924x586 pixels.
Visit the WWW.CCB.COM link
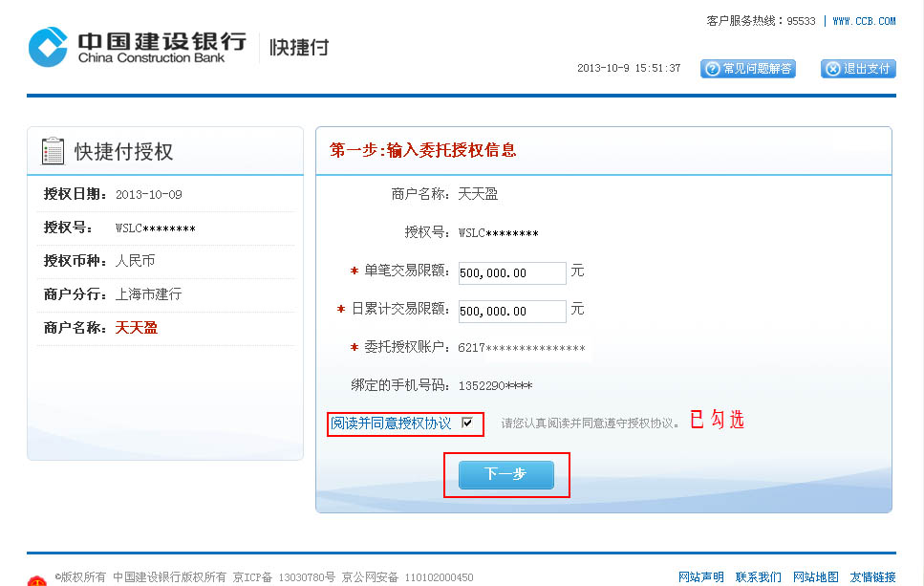click(864, 21)
